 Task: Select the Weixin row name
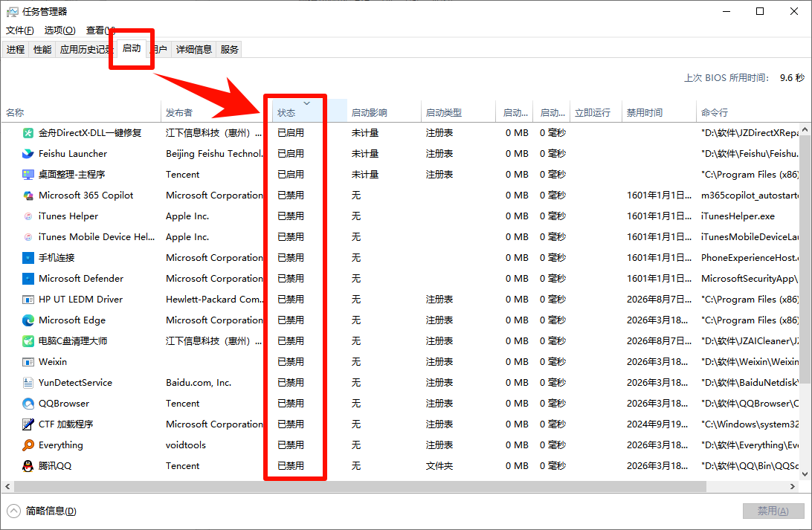53,362
